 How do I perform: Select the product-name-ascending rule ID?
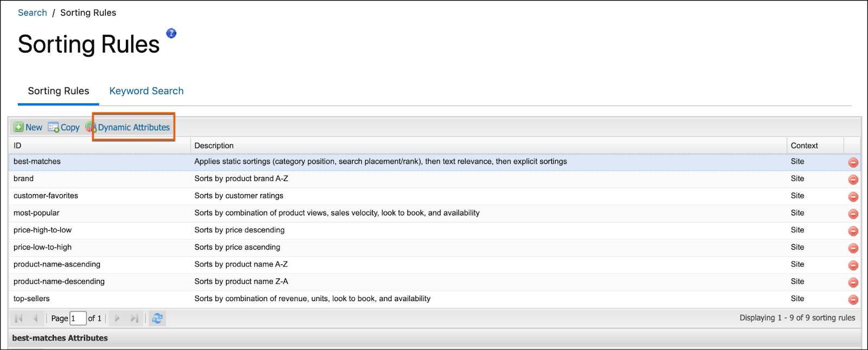coord(57,264)
